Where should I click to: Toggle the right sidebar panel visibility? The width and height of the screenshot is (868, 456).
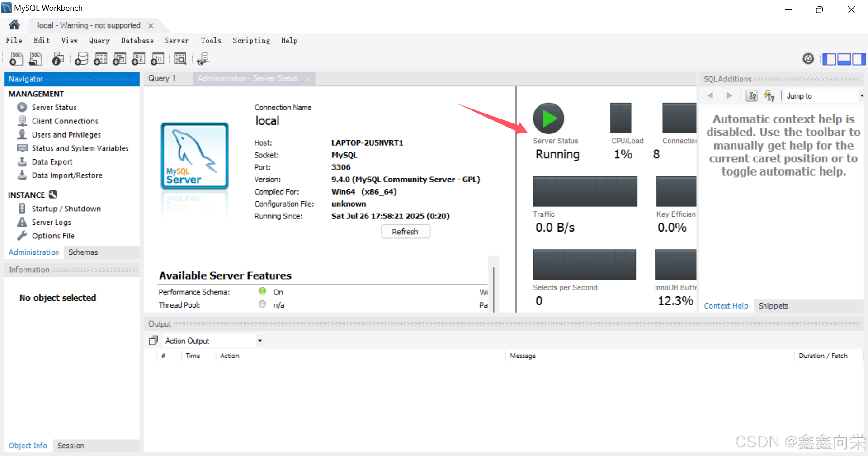[859, 59]
